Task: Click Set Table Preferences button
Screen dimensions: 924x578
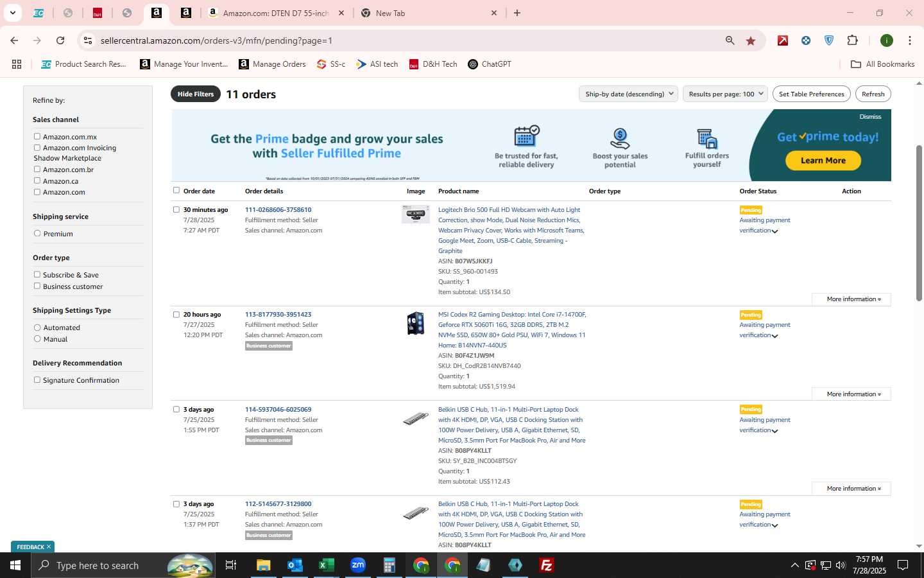Action: pyautogui.click(x=812, y=94)
